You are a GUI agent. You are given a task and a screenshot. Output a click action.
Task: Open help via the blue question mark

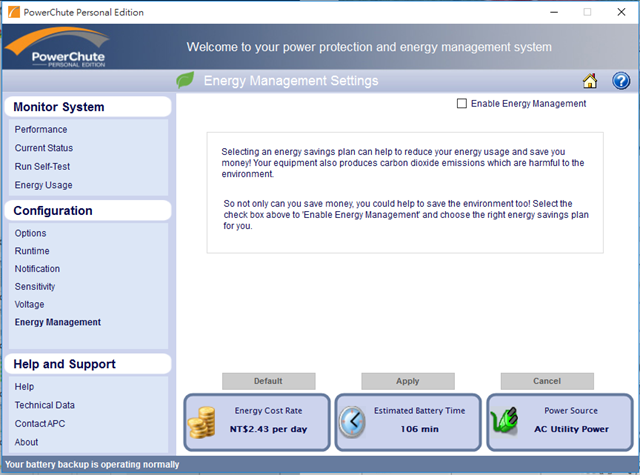[621, 81]
